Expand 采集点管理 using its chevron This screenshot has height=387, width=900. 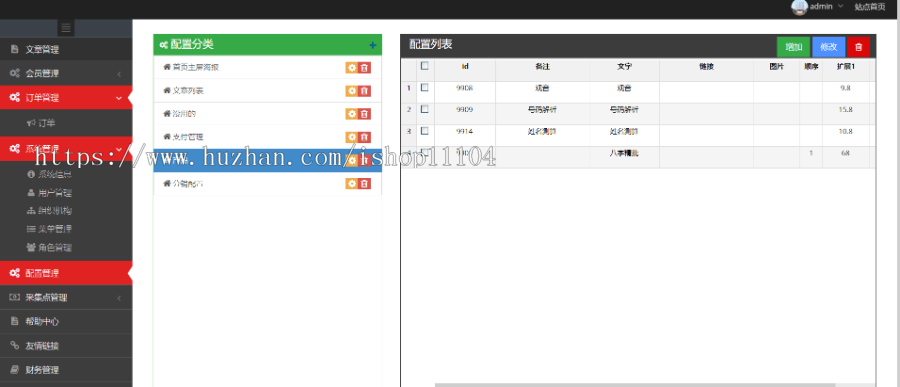point(119,298)
